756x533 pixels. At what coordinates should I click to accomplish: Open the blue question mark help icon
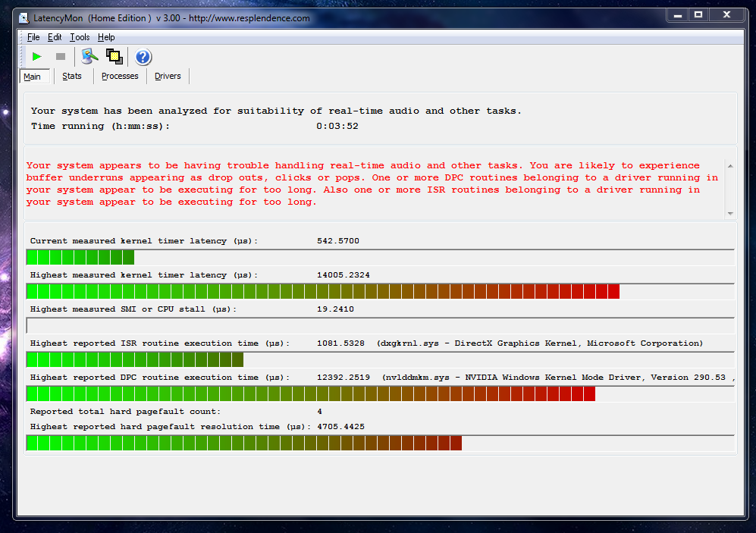click(143, 57)
